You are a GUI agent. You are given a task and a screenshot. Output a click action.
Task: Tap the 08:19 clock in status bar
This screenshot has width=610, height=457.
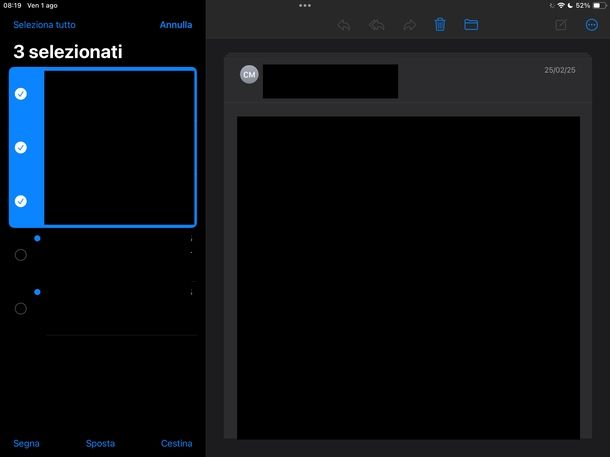(x=12, y=5)
